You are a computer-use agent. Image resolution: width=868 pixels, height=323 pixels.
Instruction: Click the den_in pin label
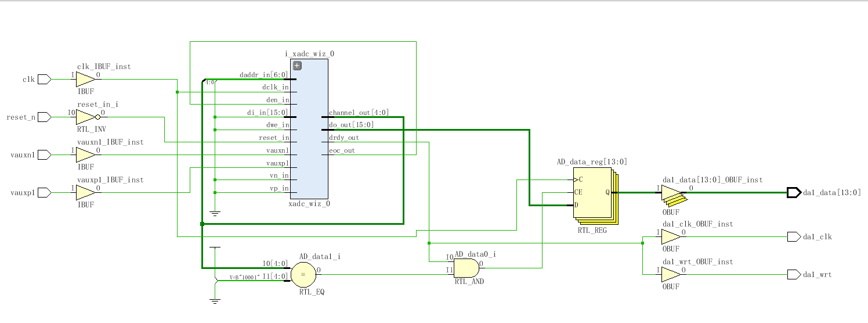coord(277,101)
